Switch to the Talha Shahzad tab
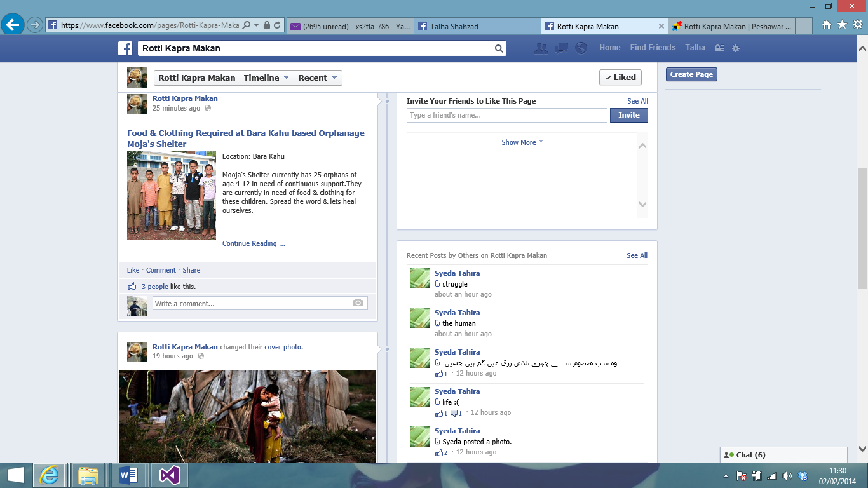Screen dimensions: 868x488 (478, 26)
